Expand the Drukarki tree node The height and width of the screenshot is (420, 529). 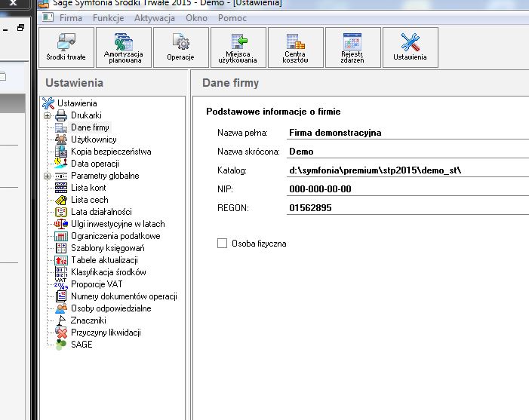48,115
